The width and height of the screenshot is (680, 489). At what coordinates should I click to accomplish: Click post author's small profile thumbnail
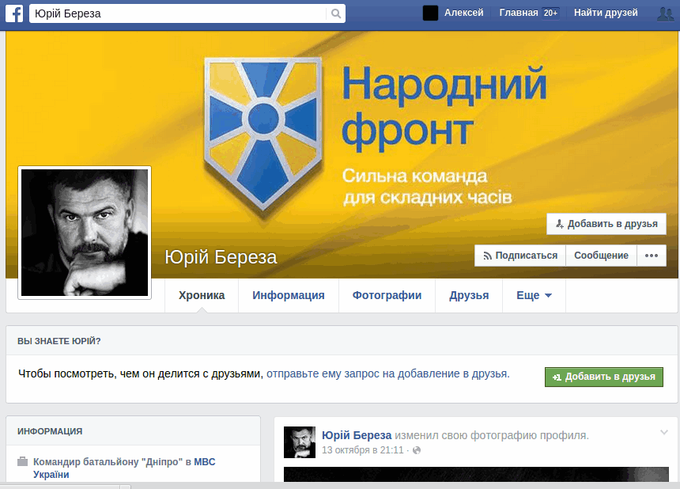tap(300, 442)
